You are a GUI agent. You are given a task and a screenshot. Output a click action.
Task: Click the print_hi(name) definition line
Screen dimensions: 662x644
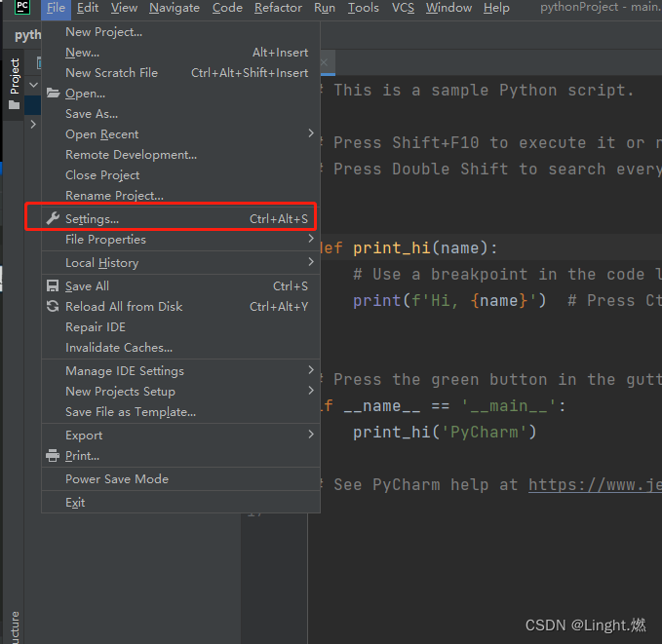point(409,247)
